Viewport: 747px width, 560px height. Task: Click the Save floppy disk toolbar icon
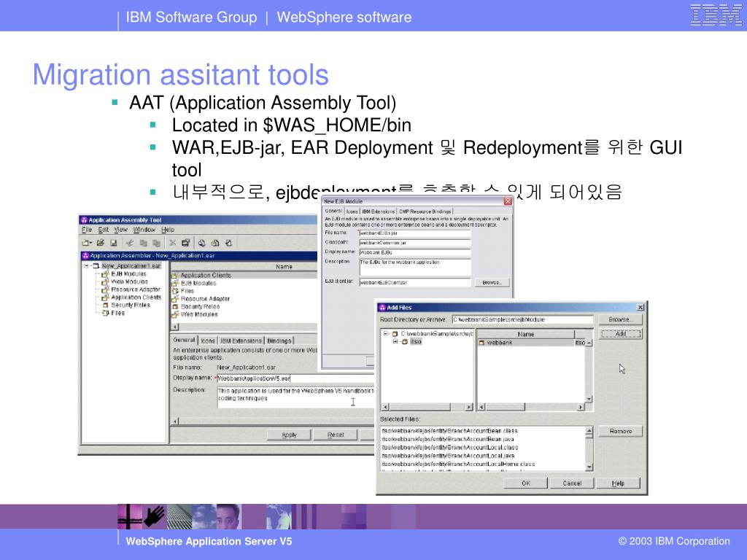(x=113, y=243)
